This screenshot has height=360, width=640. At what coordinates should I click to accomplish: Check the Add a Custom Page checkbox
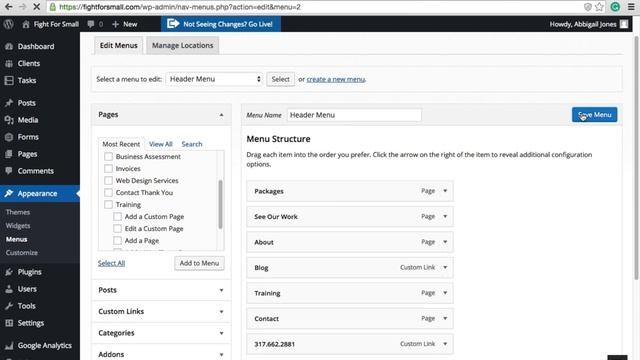(117, 216)
